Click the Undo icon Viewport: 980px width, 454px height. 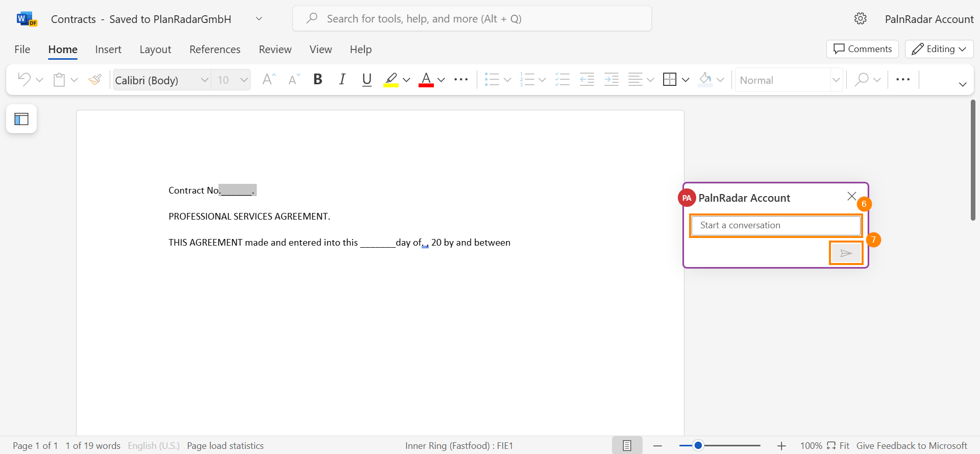click(24, 79)
